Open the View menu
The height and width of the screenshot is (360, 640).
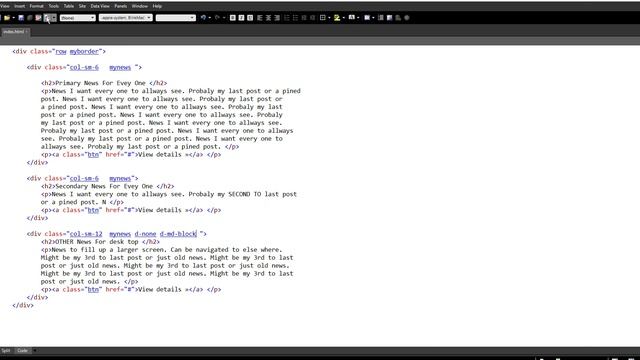tap(5, 6)
